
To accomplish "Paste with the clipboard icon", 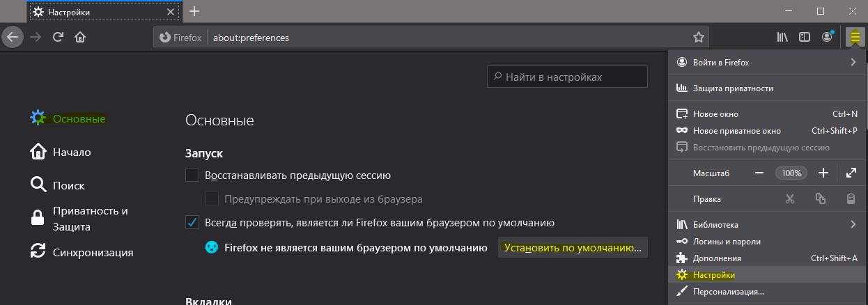I will [x=851, y=198].
